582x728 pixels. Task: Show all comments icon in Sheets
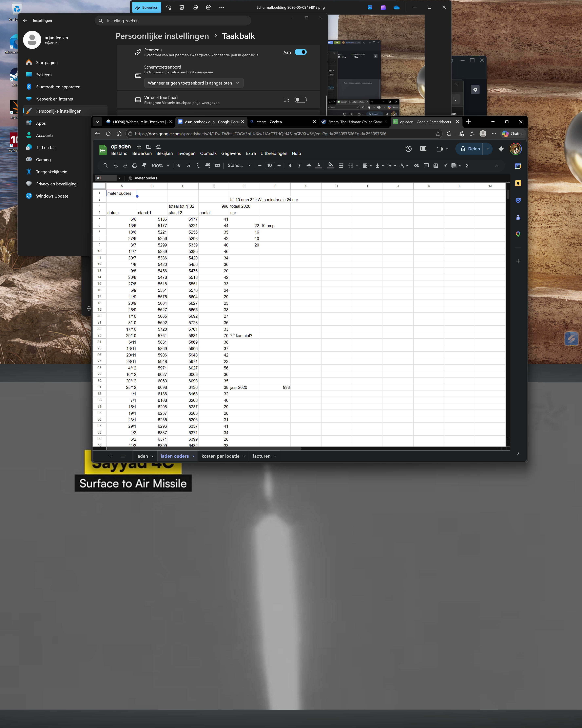coord(423,149)
